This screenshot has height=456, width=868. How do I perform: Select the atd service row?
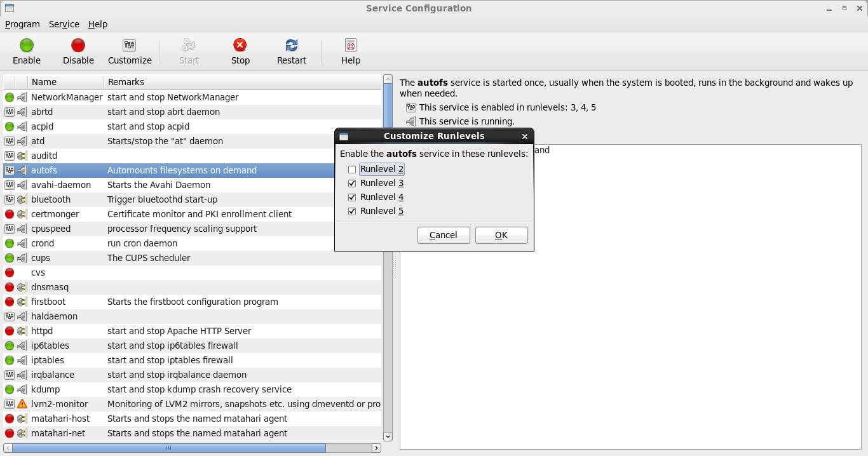tap(193, 141)
